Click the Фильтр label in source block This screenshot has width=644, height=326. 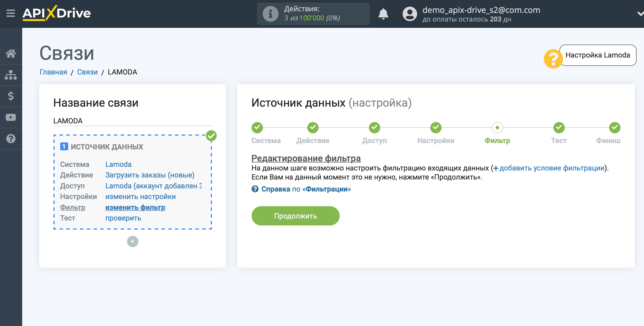[72, 207]
